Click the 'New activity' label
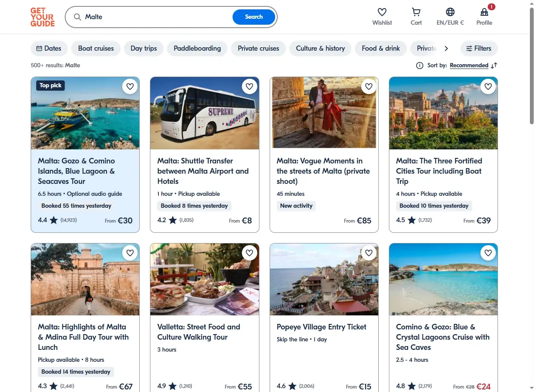 coord(296,206)
